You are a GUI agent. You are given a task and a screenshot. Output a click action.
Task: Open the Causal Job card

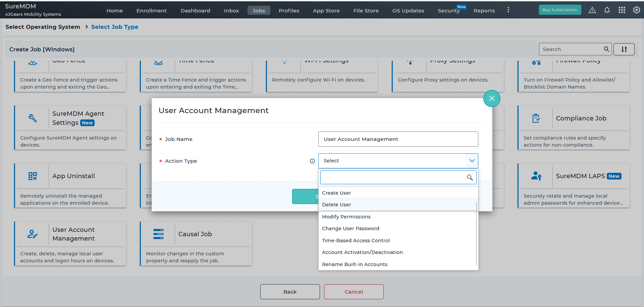[x=196, y=244]
